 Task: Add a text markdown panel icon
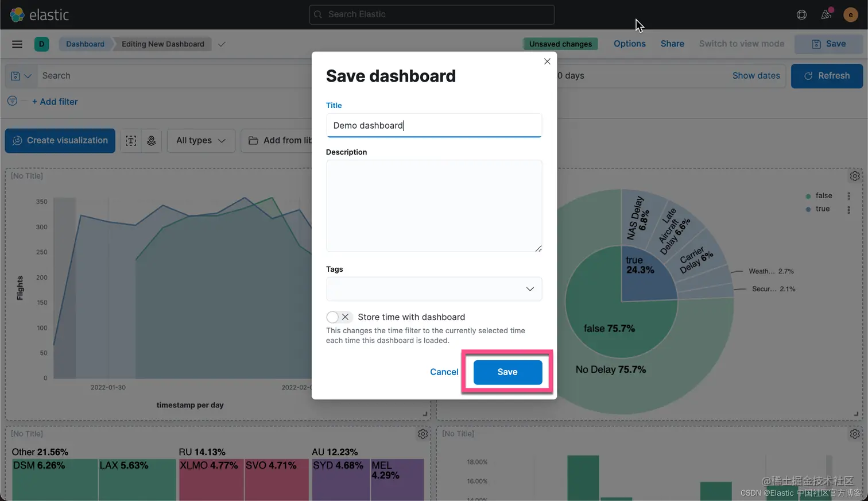coord(131,141)
